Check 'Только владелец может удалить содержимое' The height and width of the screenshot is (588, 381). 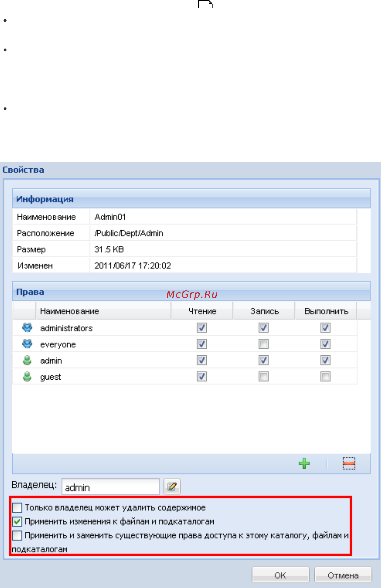pyautogui.click(x=17, y=508)
